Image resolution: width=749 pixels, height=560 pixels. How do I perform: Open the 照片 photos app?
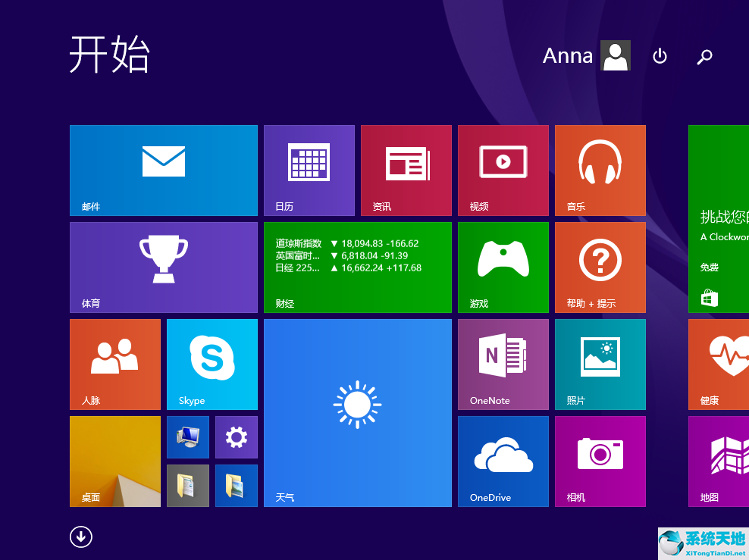600,364
